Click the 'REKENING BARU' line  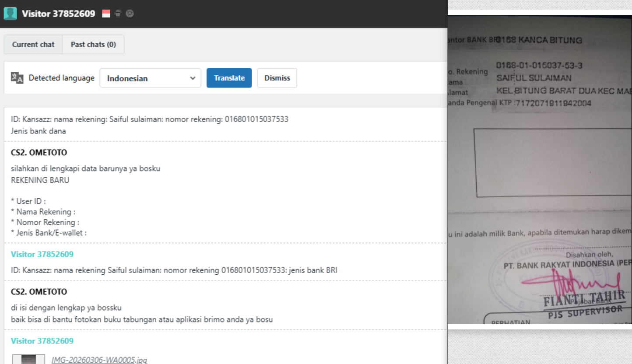click(x=40, y=179)
